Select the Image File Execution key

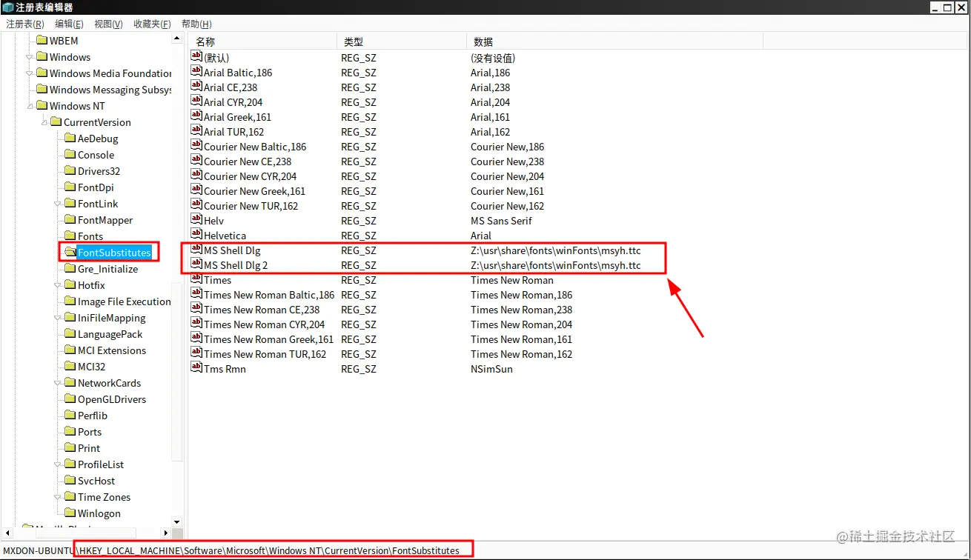tap(125, 301)
